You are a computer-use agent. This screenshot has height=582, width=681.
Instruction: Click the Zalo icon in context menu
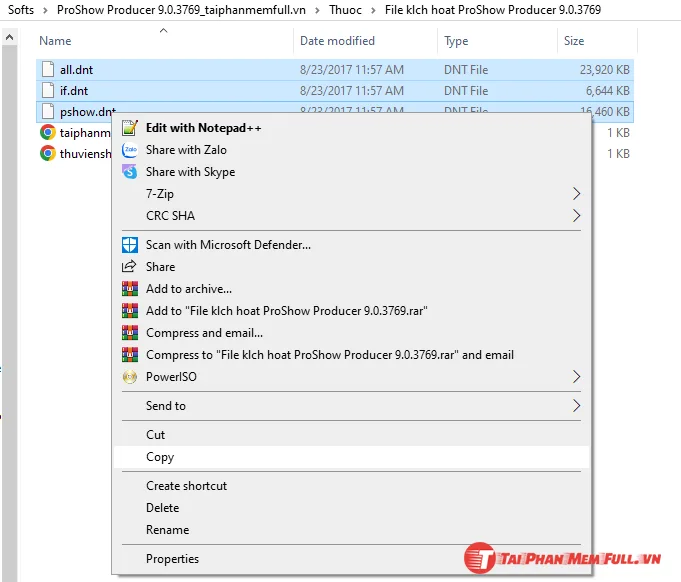(x=129, y=150)
